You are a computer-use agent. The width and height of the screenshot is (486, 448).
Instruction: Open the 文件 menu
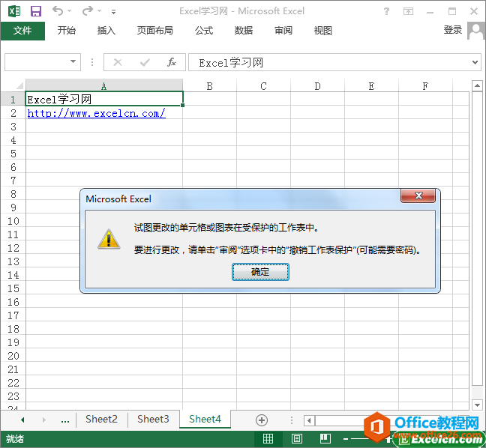tap(22, 31)
